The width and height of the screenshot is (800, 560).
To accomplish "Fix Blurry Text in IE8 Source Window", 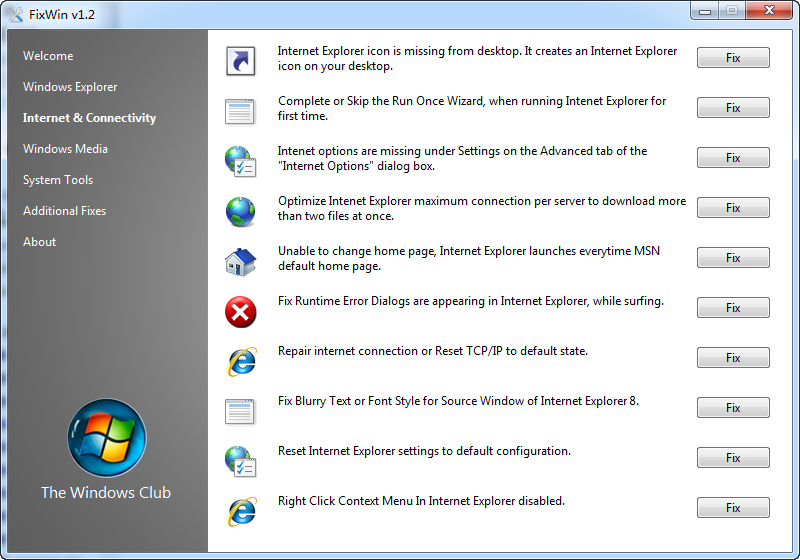I will pyautogui.click(x=733, y=408).
